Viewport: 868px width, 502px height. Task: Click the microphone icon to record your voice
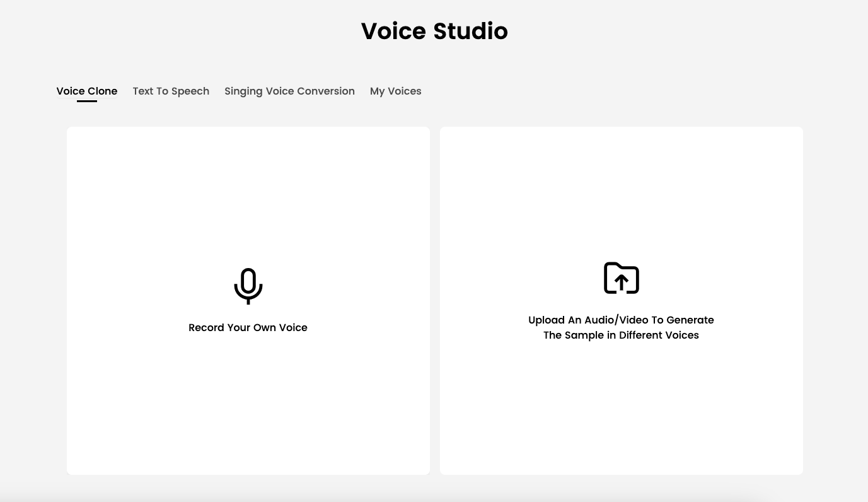pyautogui.click(x=248, y=285)
